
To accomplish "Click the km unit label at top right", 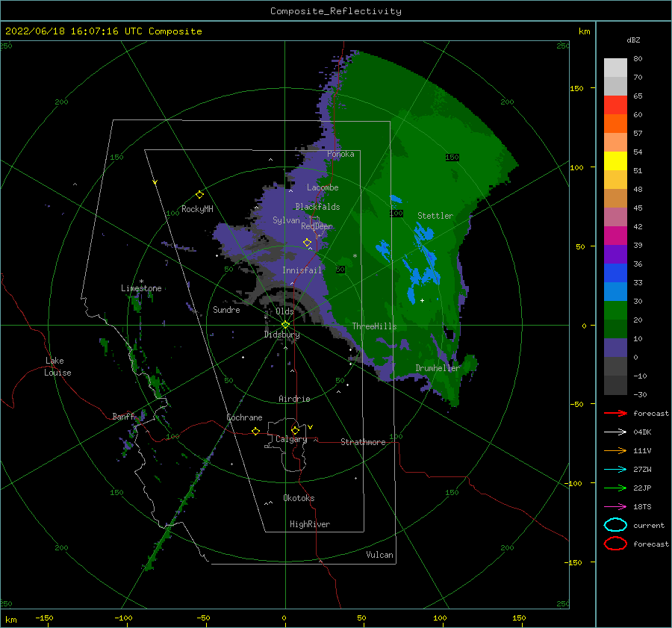I will [x=584, y=31].
